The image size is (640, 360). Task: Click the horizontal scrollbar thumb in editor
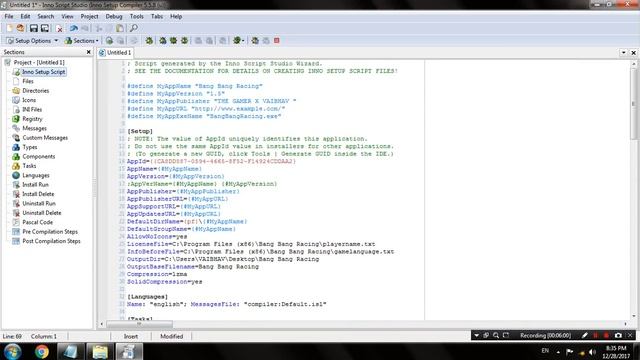[139, 324]
